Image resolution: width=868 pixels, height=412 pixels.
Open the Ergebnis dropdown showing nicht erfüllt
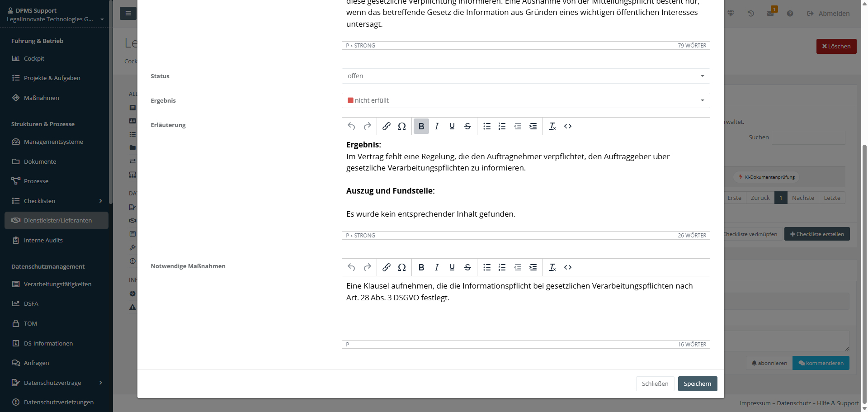click(x=525, y=100)
